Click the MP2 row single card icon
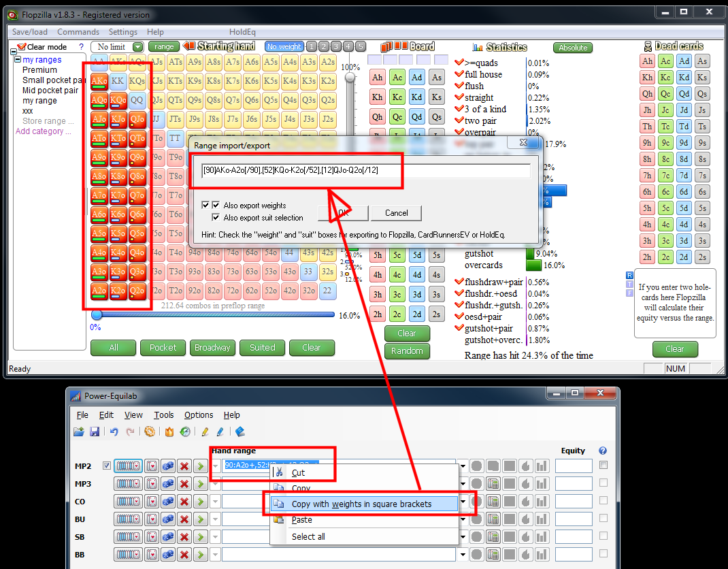The height and width of the screenshot is (569, 728). point(152,466)
